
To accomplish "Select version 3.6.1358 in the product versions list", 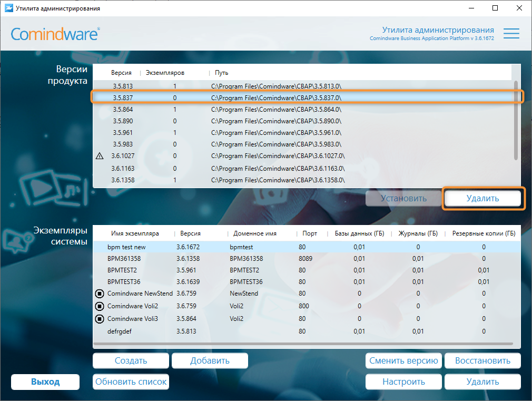I will pos(302,180).
